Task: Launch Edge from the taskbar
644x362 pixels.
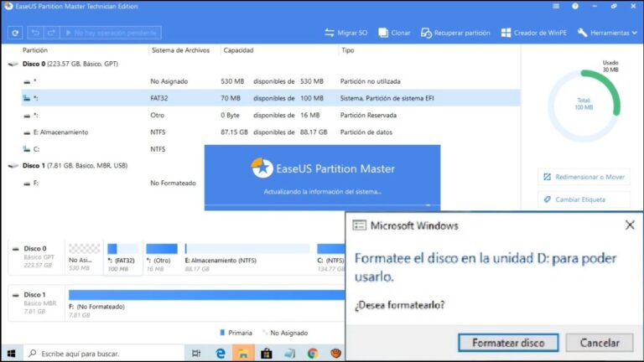Action: [x=221, y=354]
